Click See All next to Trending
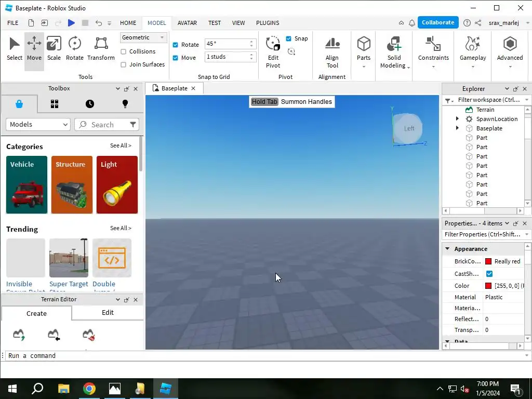 (x=121, y=229)
